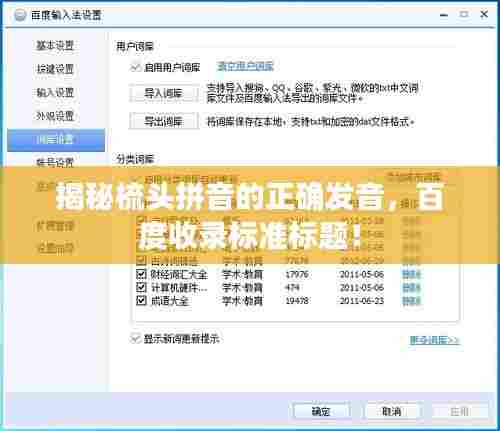Open the 账号设置 sidebar section
This screenshot has height=431, width=500.
click(55, 163)
